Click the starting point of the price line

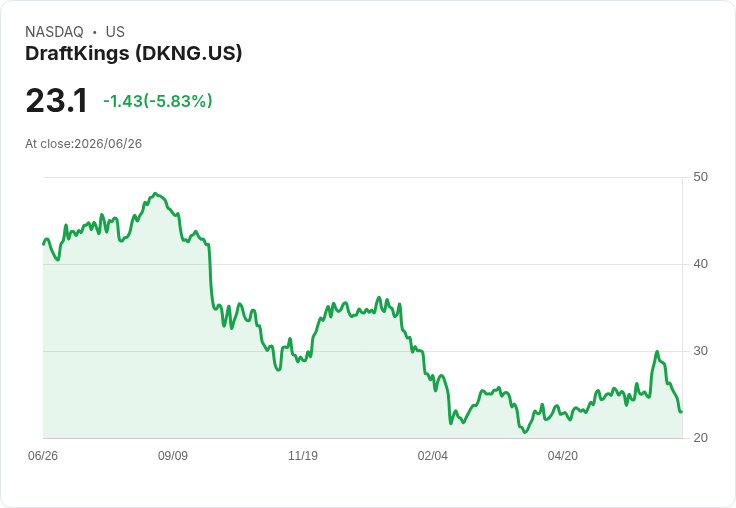44,244
